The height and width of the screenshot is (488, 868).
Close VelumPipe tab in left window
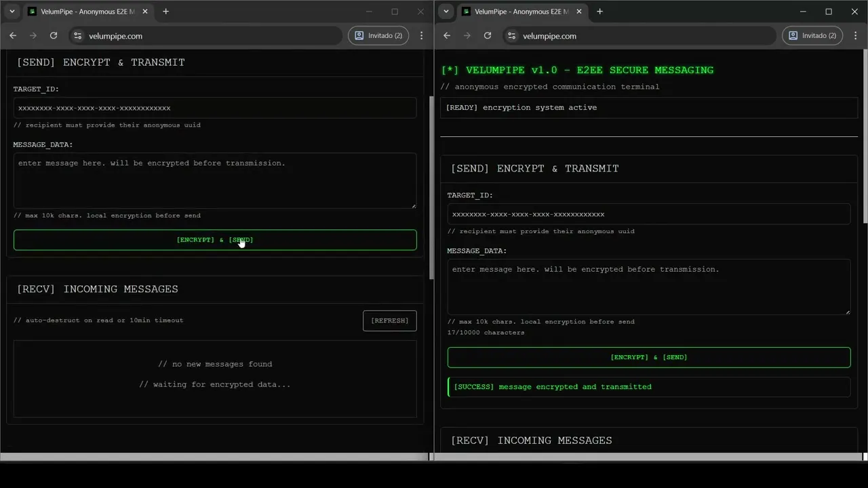point(146,12)
